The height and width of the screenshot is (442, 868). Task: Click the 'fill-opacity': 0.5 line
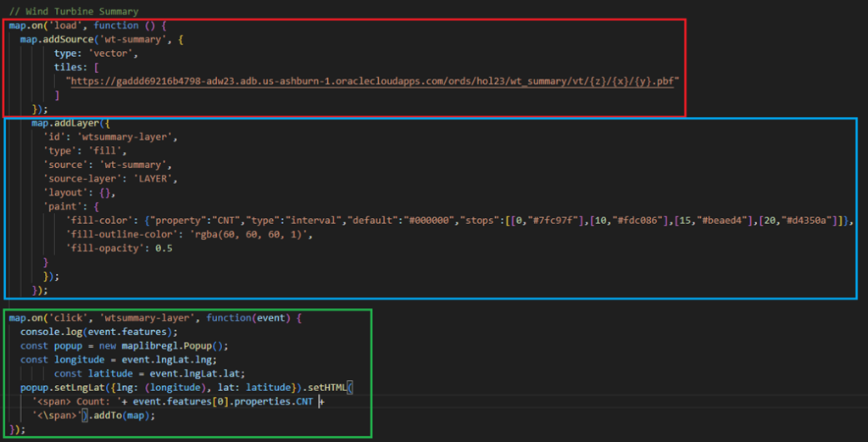(x=119, y=248)
